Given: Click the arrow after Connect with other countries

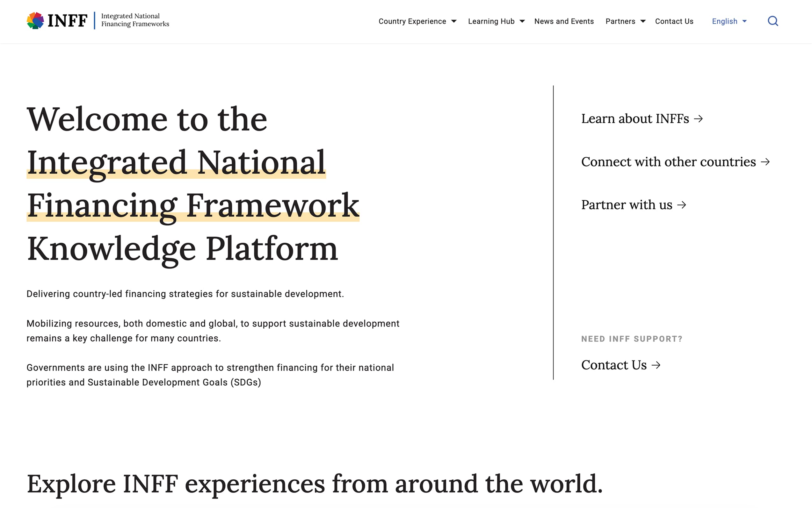Looking at the screenshot, I should coord(767,161).
